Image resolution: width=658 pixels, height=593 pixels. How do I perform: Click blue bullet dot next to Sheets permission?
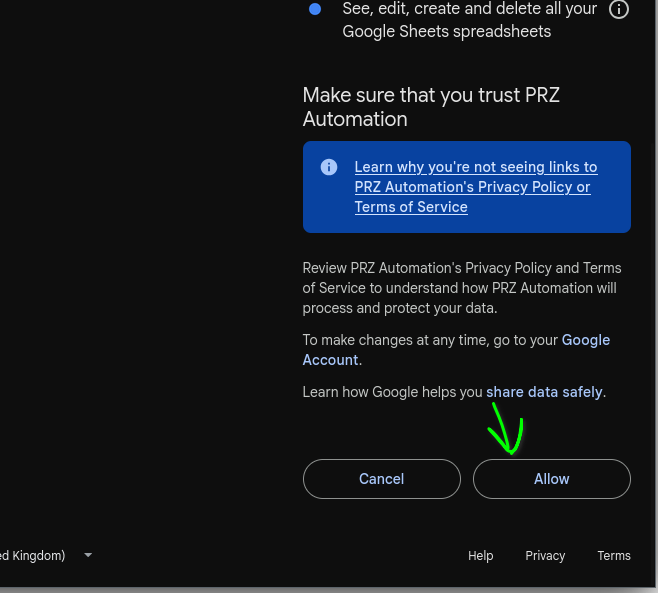click(x=315, y=9)
